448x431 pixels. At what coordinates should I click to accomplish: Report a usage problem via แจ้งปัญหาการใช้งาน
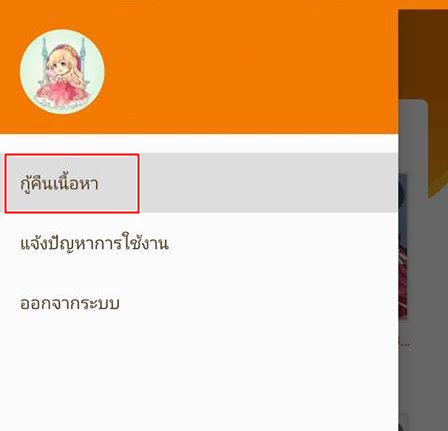(94, 243)
